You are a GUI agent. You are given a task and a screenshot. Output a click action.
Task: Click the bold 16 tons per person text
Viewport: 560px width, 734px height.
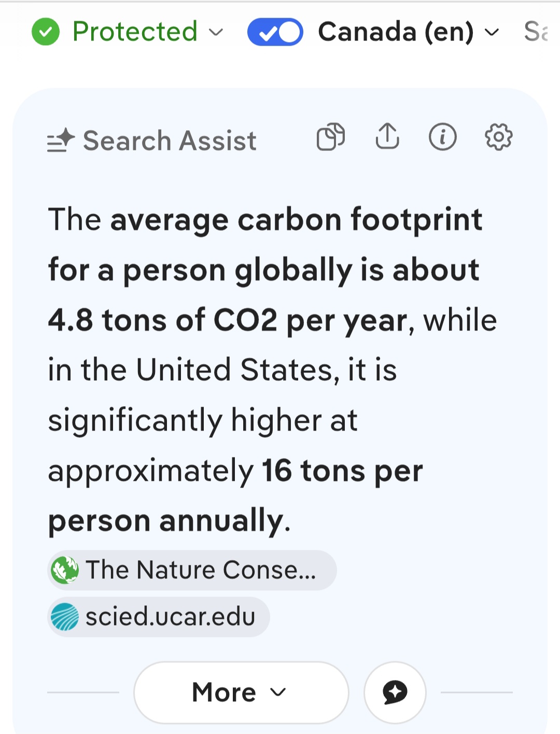click(342, 471)
